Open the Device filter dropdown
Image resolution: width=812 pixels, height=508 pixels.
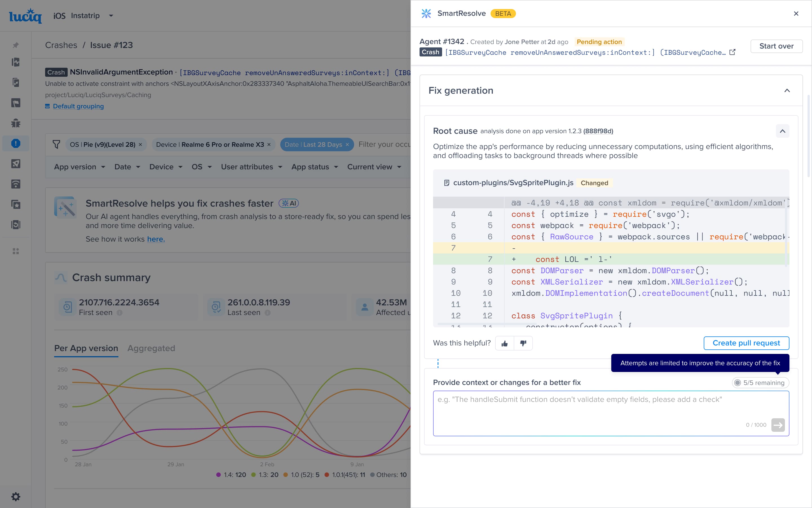(x=166, y=167)
